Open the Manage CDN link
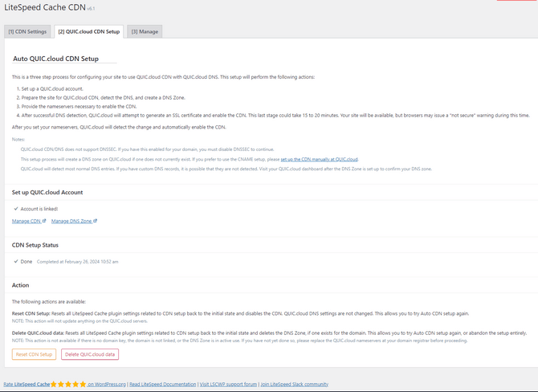 pyautogui.click(x=26, y=220)
